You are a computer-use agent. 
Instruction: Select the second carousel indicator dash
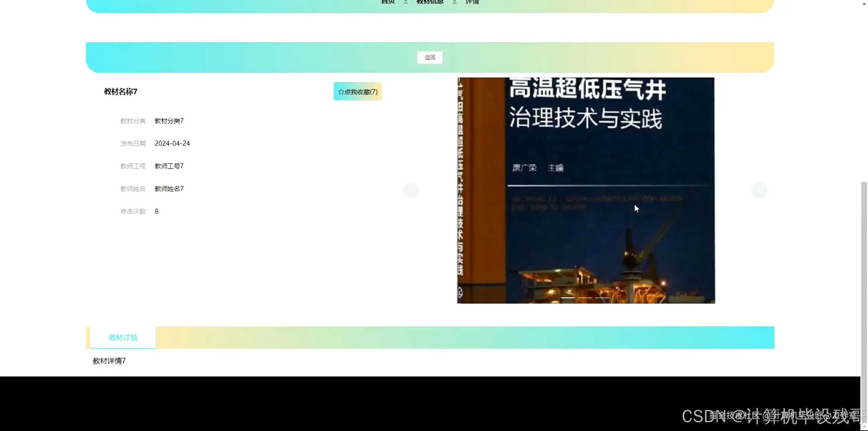585,298
